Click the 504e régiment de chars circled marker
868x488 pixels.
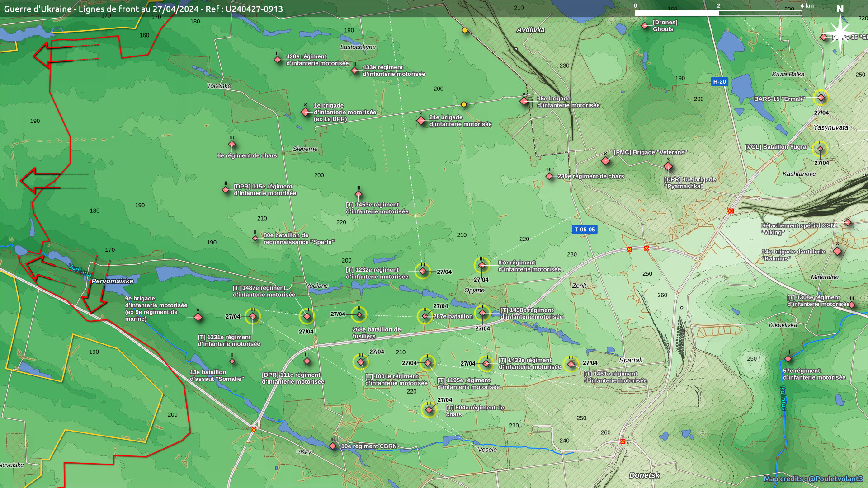[429, 410]
